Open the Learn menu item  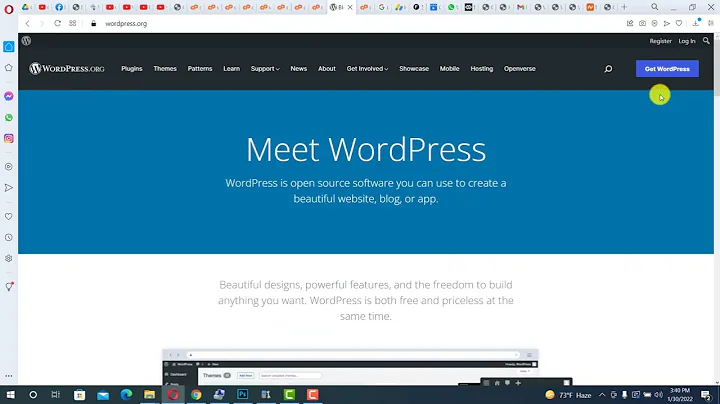231,69
